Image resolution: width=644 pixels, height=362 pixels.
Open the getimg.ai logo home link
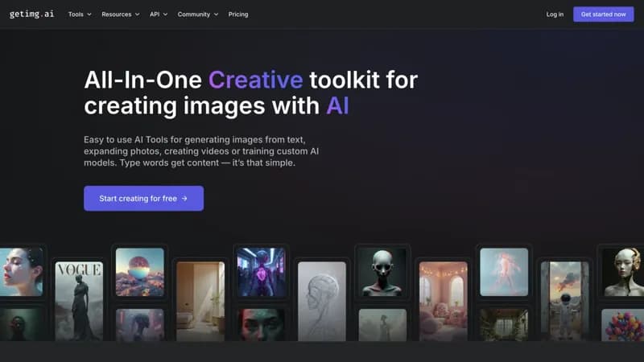coord(31,14)
